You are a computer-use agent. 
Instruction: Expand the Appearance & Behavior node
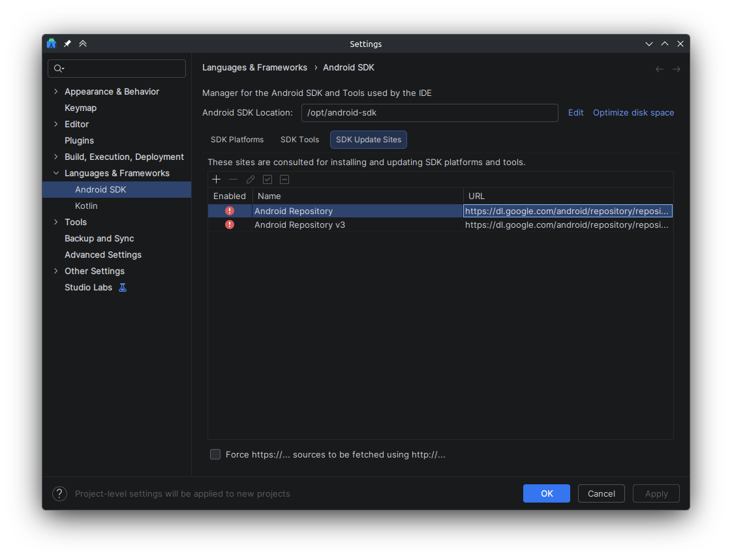click(x=56, y=91)
